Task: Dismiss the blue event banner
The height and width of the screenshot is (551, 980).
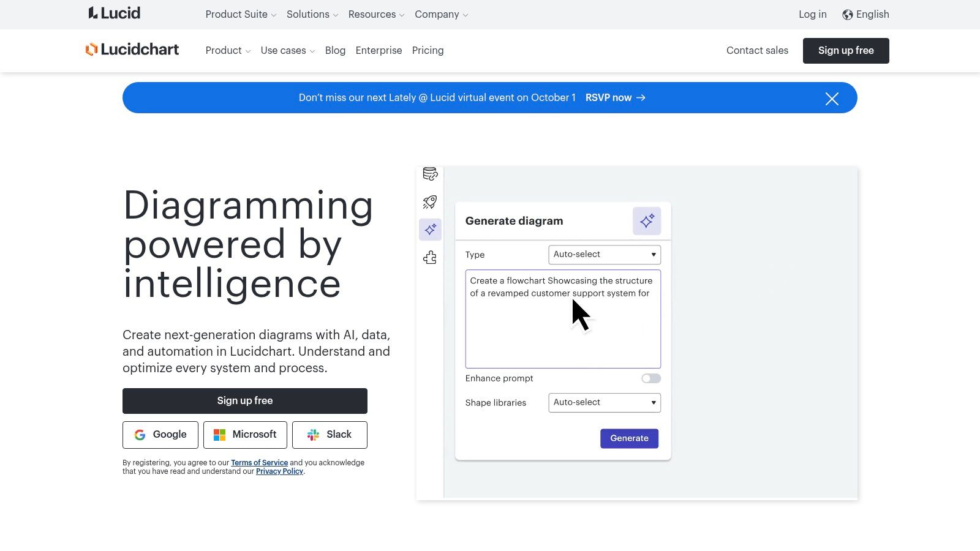Action: coord(831,99)
